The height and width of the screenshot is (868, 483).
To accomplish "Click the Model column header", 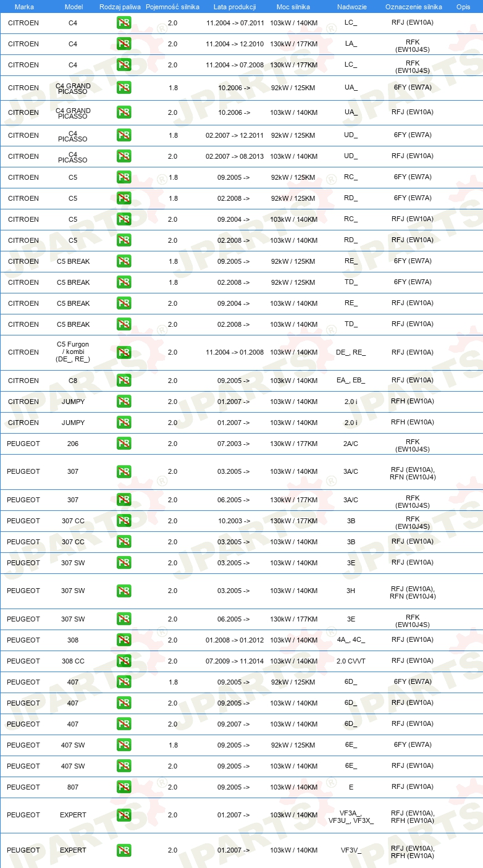I will tap(73, 7).
